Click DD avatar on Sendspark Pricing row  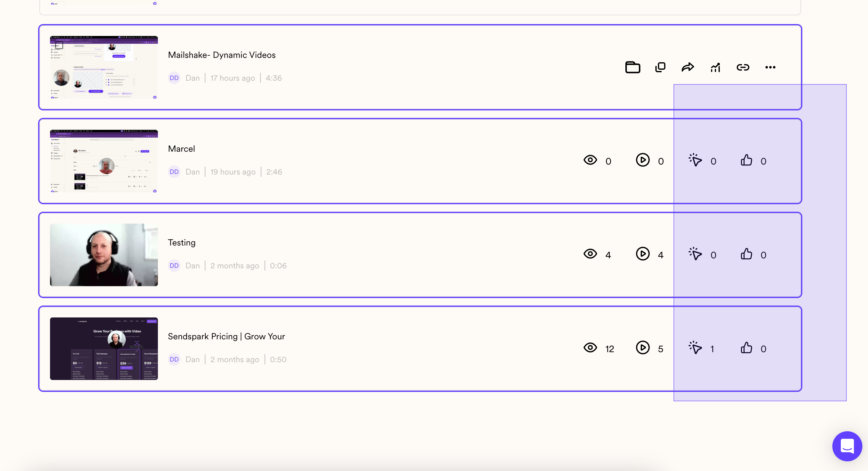pyautogui.click(x=174, y=359)
